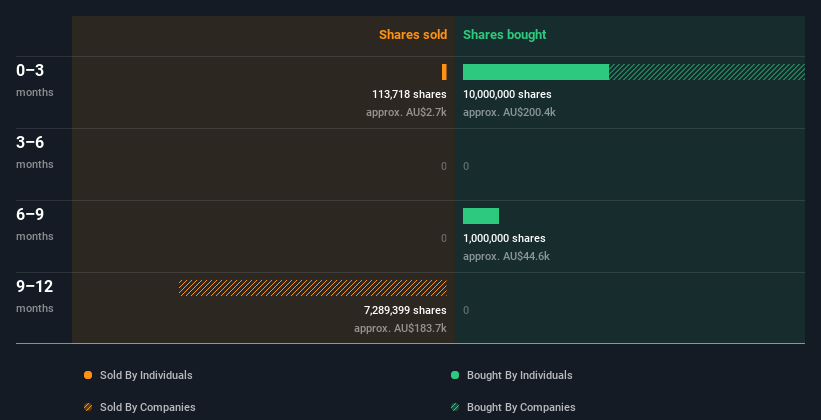Click the zero sold value in 6–9 months row

click(444, 238)
